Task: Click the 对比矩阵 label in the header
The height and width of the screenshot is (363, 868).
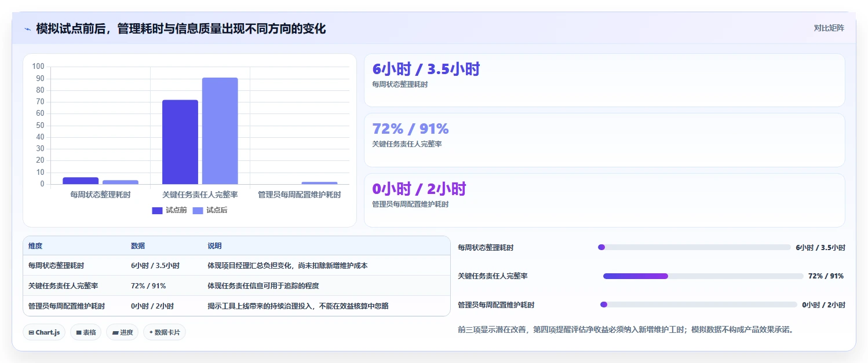Action: (829, 28)
